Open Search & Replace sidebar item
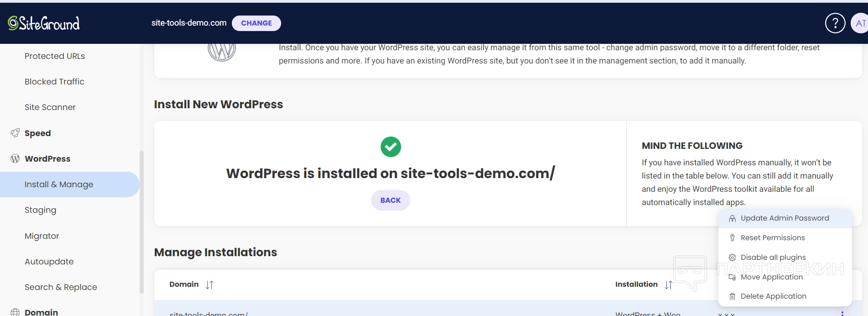This screenshot has height=316, width=868. tap(61, 287)
